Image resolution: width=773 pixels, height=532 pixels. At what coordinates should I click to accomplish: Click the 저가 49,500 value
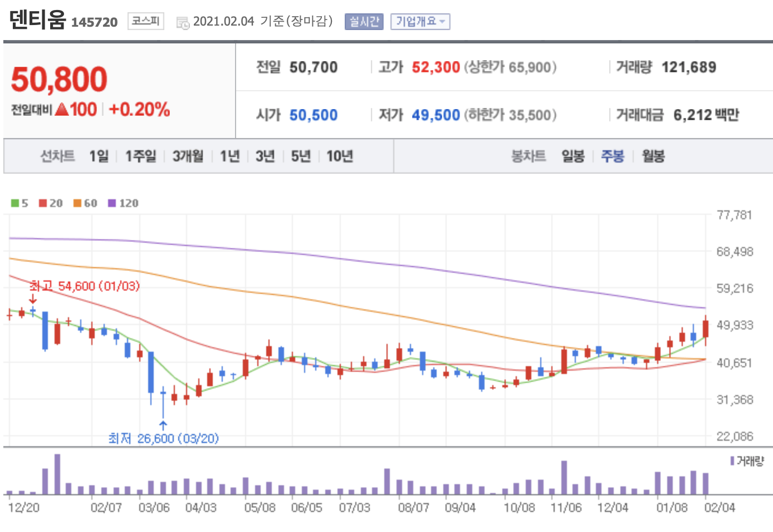(436, 115)
